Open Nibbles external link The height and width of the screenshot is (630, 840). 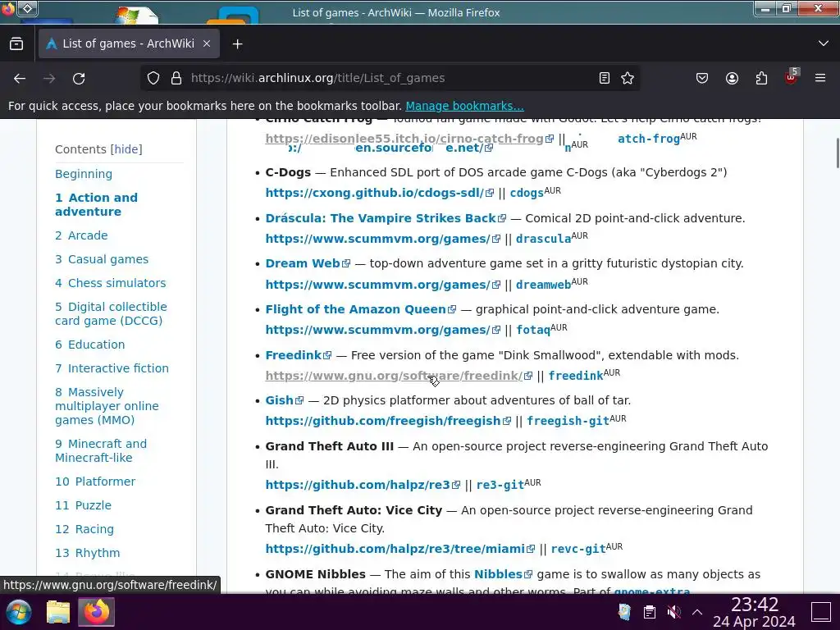[503, 574]
